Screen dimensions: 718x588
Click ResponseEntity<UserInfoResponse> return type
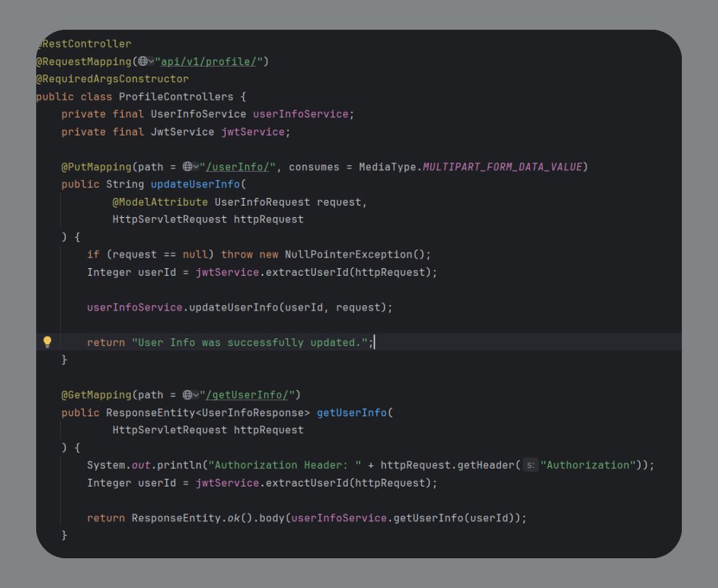208,413
